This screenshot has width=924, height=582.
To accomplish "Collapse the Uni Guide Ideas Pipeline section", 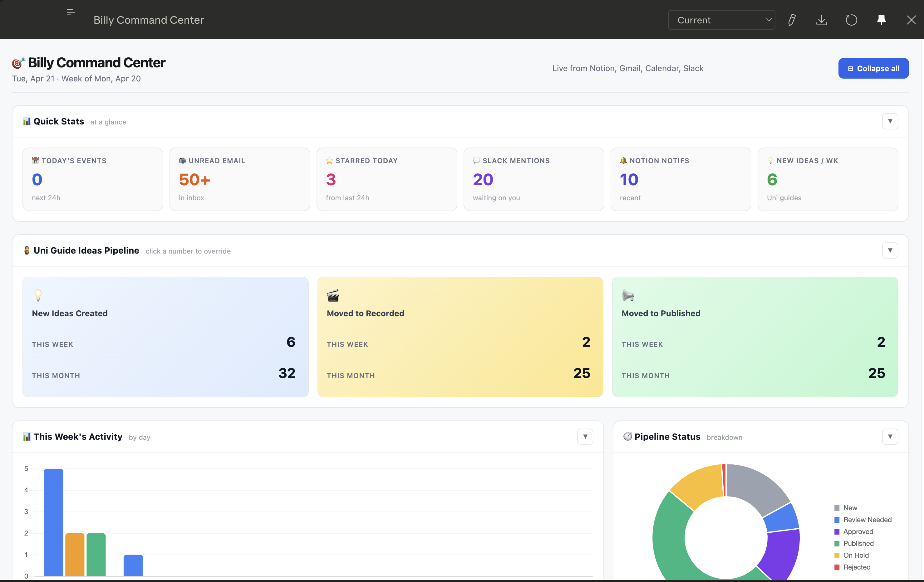I will pyautogui.click(x=890, y=250).
